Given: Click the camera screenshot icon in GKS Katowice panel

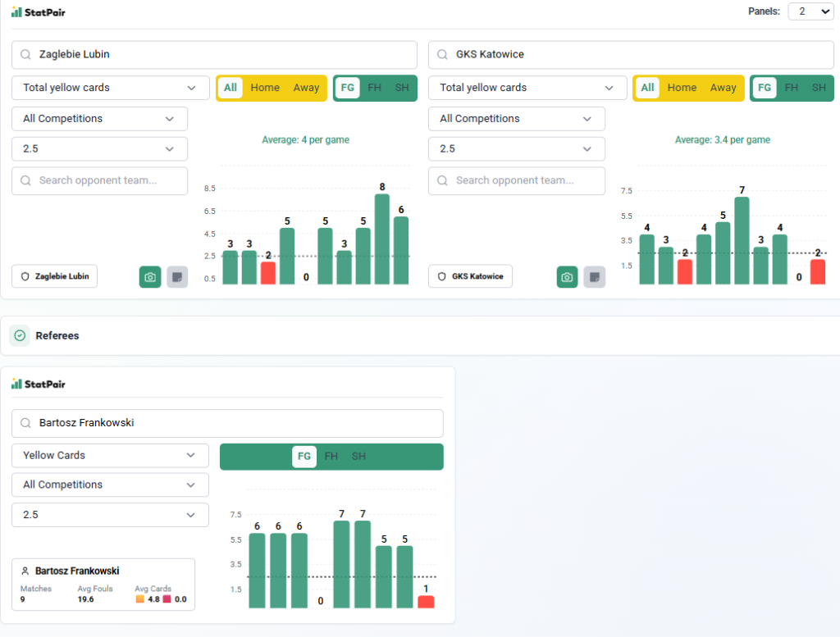Looking at the screenshot, I should [x=567, y=277].
